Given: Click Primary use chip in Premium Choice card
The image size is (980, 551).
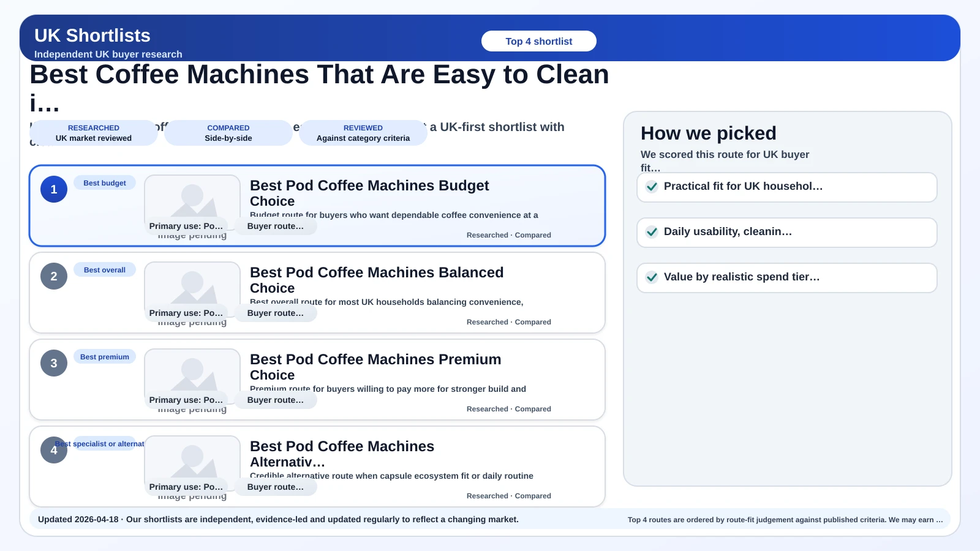Looking at the screenshot, I should [x=186, y=400].
